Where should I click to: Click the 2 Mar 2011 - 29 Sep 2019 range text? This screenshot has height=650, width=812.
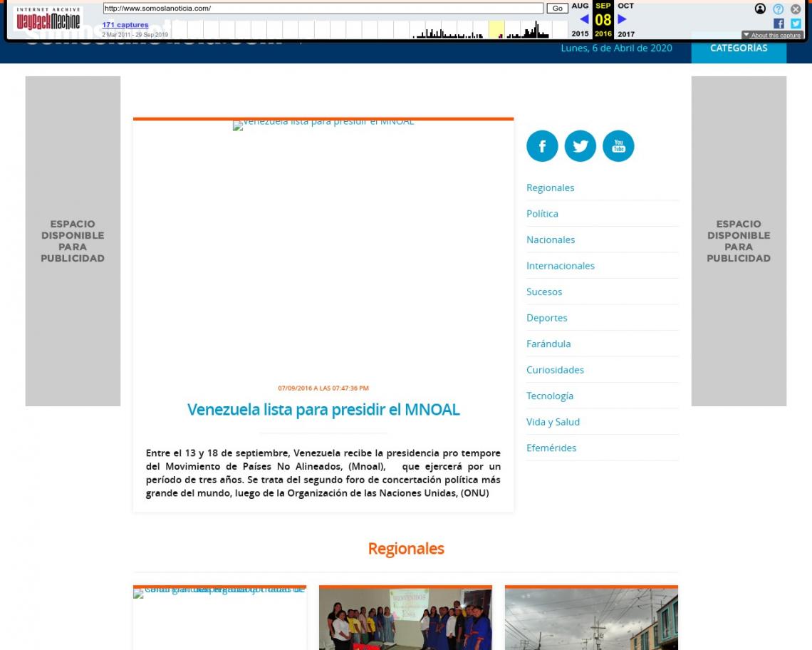point(135,35)
